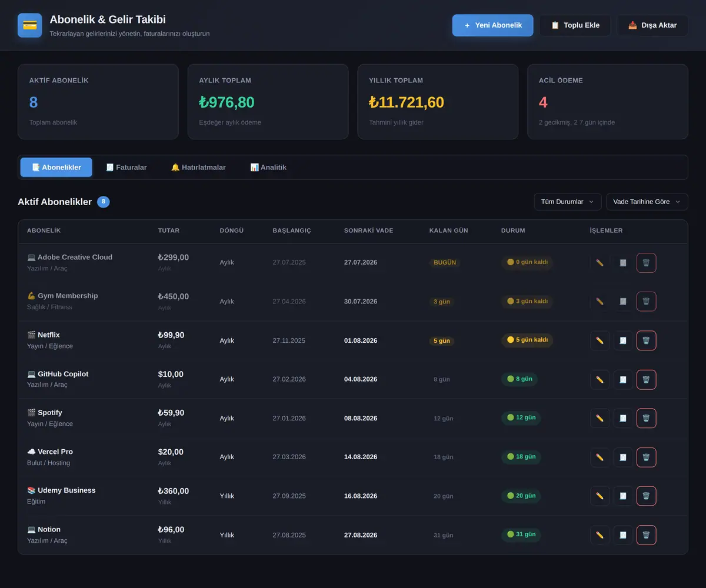Viewport: 706px width, 588px height.
Task: Select the Aktif Abonelik summary card
Action: pos(98,102)
